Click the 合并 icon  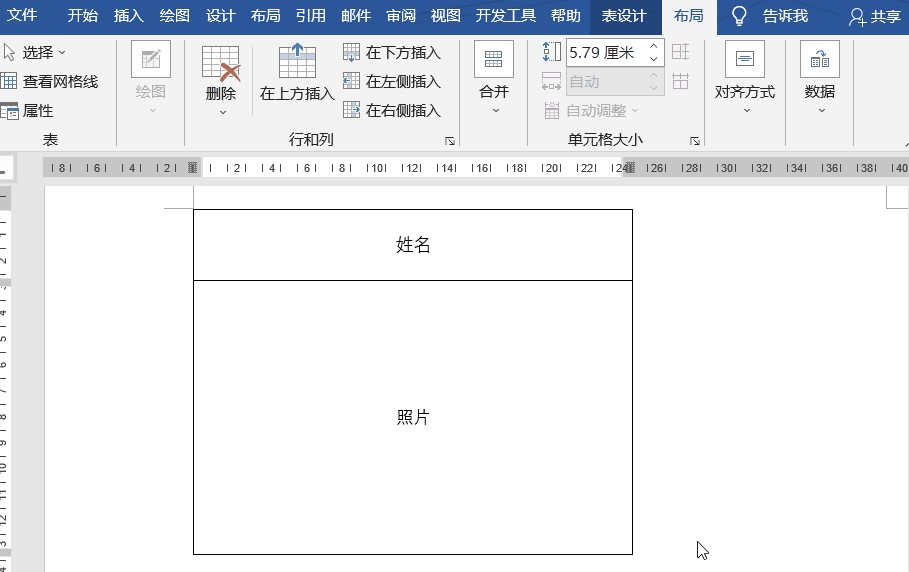[x=494, y=59]
